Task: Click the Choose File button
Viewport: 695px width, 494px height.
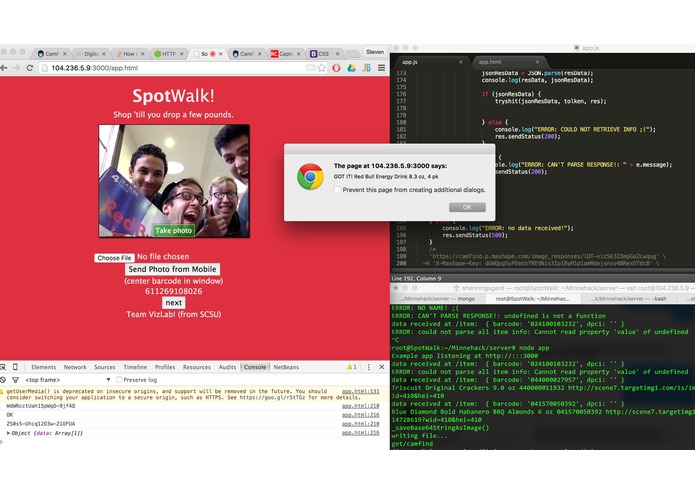Action: pos(114,258)
